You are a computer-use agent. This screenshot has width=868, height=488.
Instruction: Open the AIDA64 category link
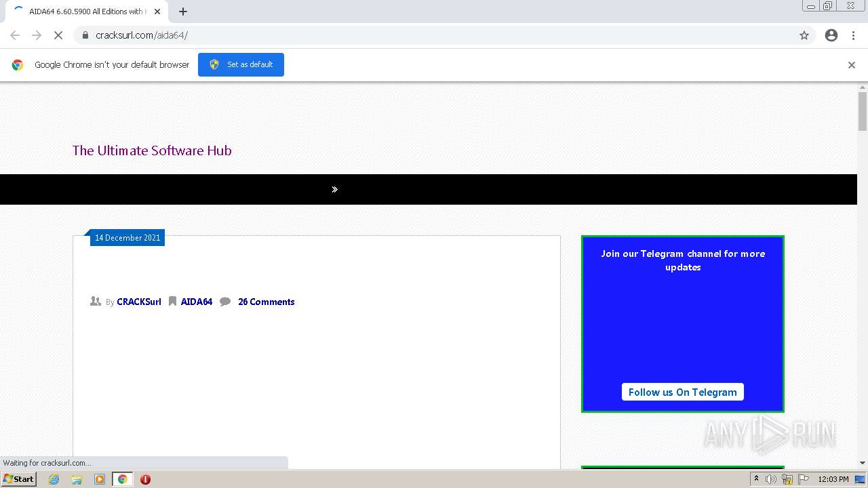pos(197,302)
